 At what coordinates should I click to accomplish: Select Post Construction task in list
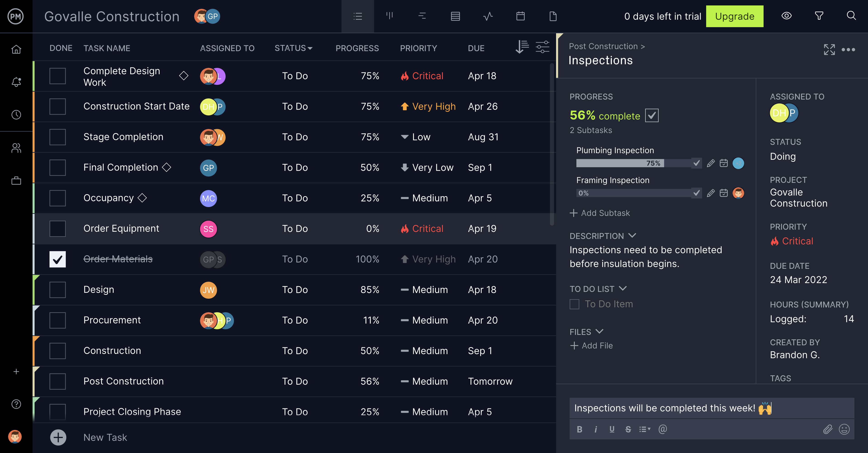pos(123,381)
